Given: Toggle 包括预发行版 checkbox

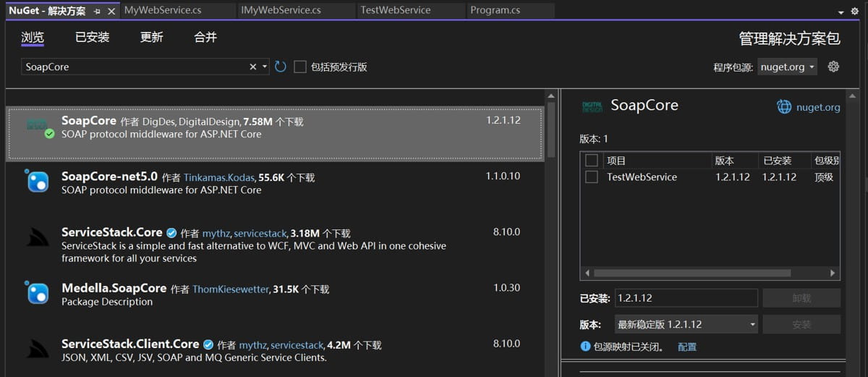Looking at the screenshot, I should coord(300,67).
